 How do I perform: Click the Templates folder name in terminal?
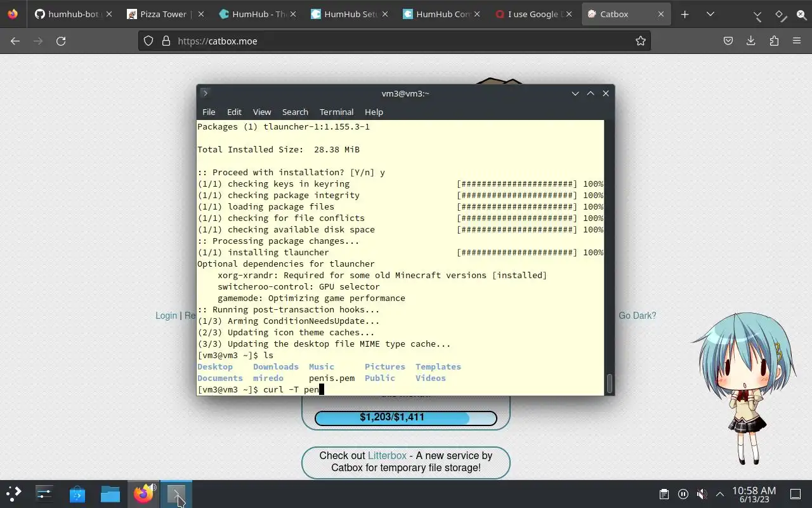click(x=438, y=366)
